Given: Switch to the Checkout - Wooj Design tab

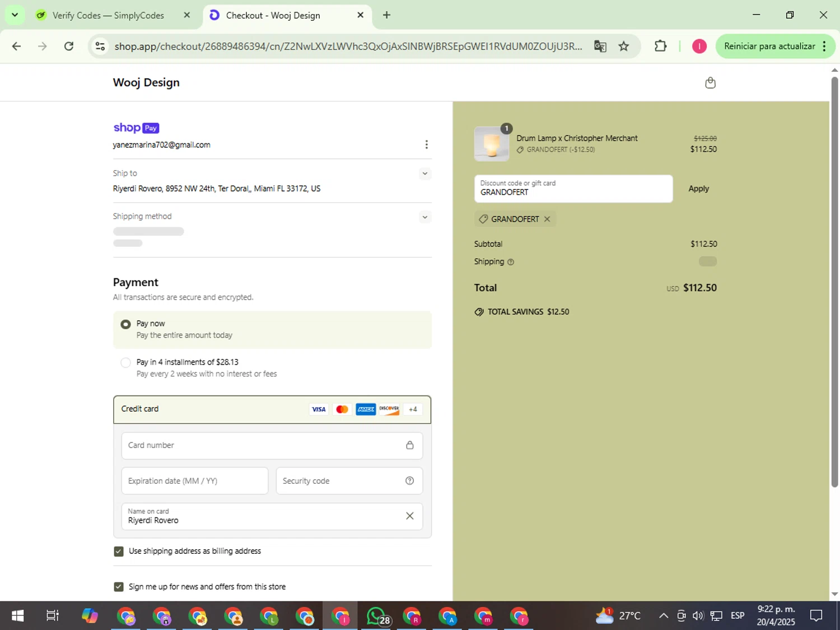Looking at the screenshot, I should pos(273,15).
